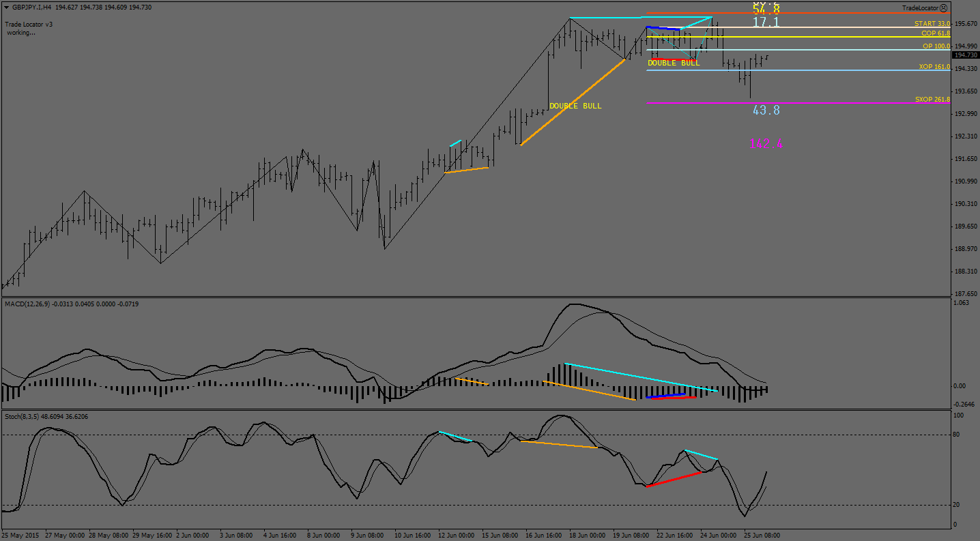Click the 194.990 price on the scale
The width and height of the screenshot is (980, 541).
pyautogui.click(x=966, y=46)
